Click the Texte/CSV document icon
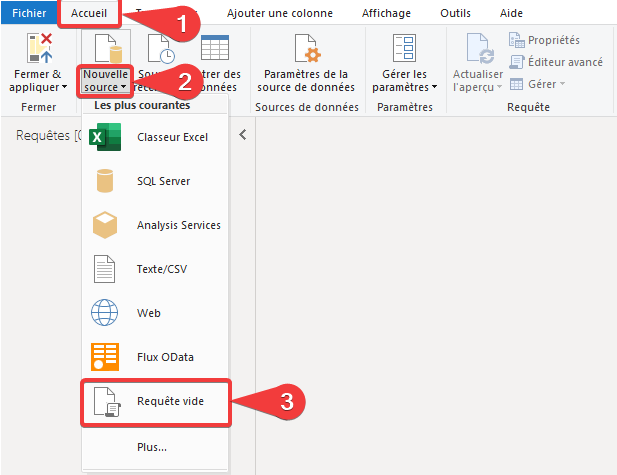The width and height of the screenshot is (617, 475). (x=104, y=269)
